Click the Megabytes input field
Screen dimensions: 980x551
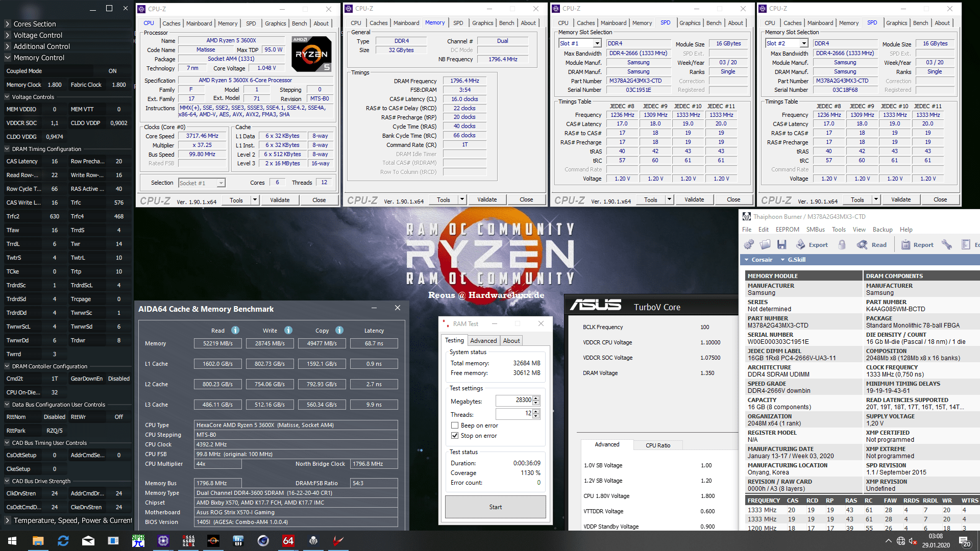click(514, 400)
